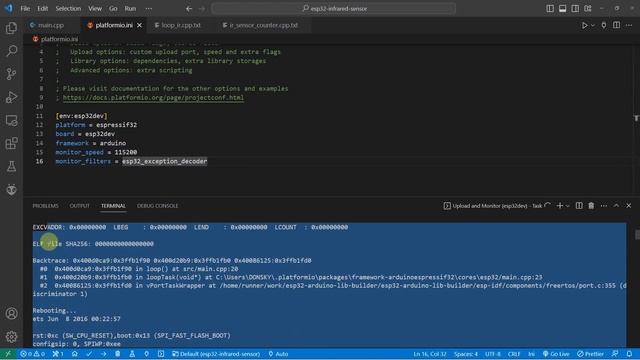Image resolution: width=640 pixels, height=360 pixels.
Task: Change indentation via Spaces: 4
Action: click(x=465, y=354)
